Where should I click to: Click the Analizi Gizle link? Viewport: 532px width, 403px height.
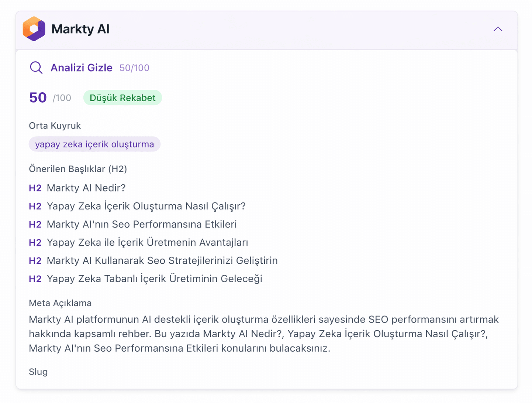pos(82,68)
